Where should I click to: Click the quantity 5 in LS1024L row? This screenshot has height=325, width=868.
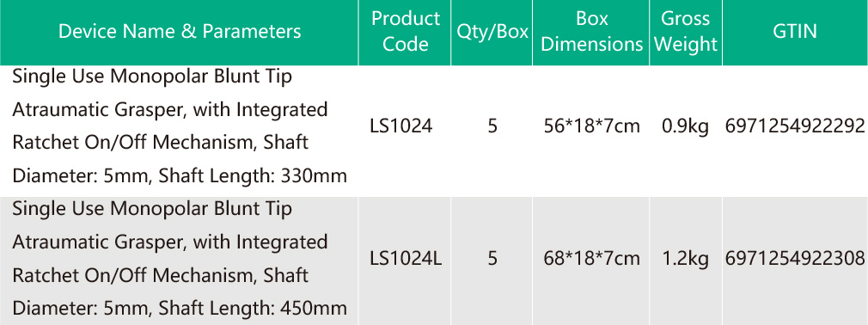pyautogui.click(x=492, y=258)
